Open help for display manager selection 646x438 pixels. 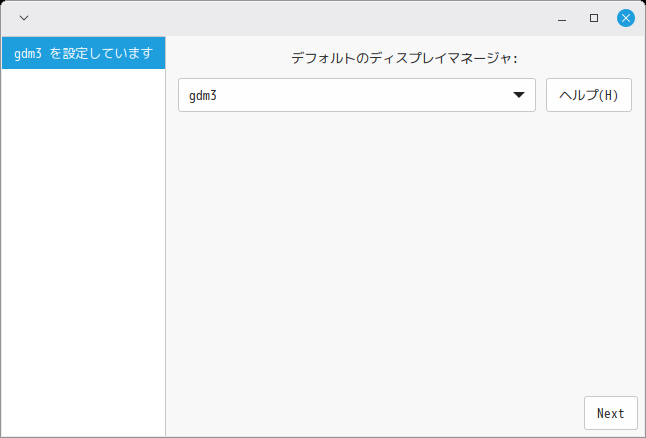point(588,96)
